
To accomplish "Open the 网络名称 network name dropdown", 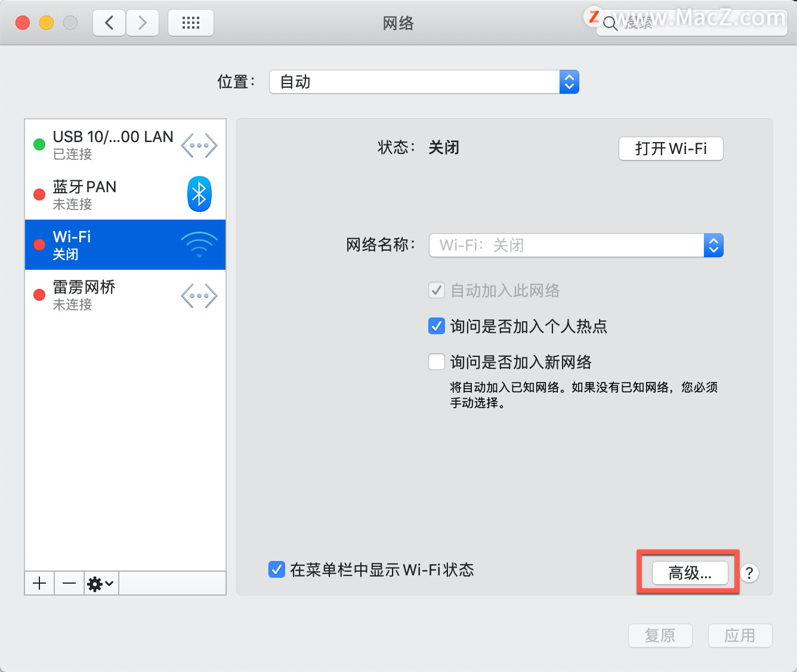I will coord(713,245).
